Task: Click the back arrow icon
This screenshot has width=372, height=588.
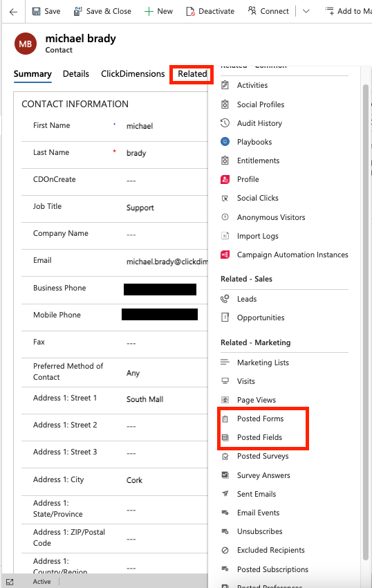Action: coord(14,12)
